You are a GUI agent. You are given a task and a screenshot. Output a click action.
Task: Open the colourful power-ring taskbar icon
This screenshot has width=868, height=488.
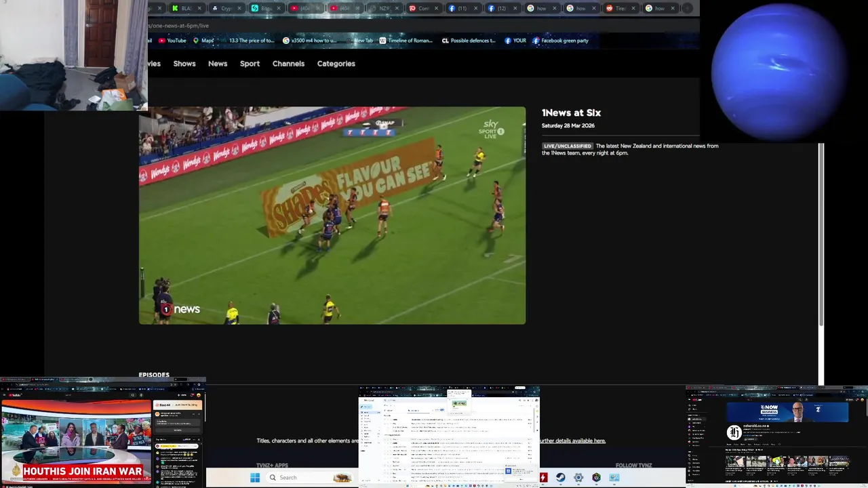click(x=596, y=477)
